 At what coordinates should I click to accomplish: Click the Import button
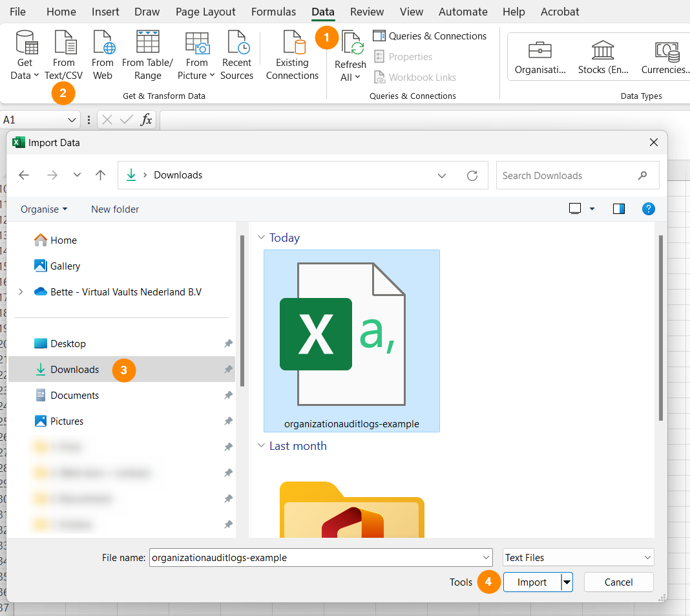point(532,582)
